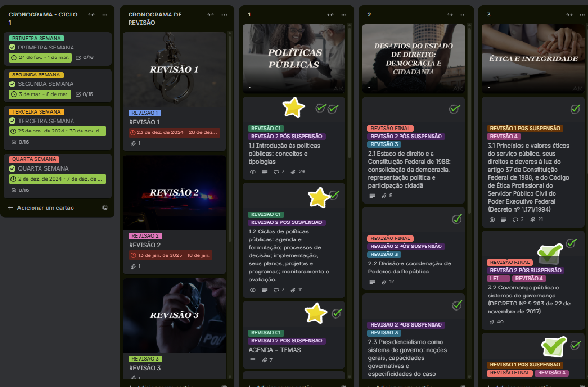Viewport: 588px width, 387px height.
Task: Click the description icon on AGENDA = TEMAS card
Action: click(x=253, y=360)
